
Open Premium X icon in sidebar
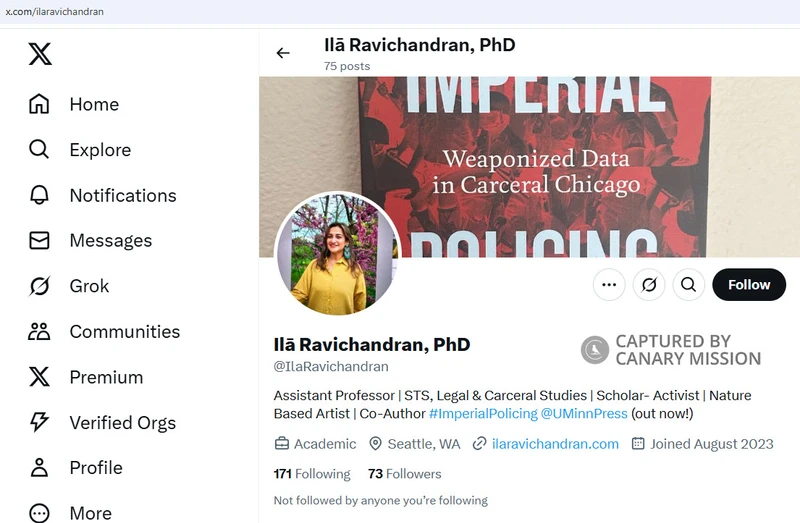39,377
